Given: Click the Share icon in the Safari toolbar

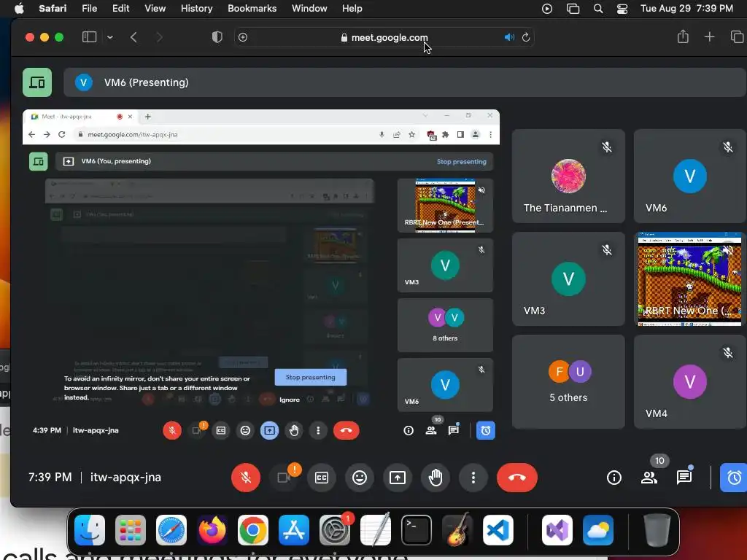Looking at the screenshot, I should coord(683,36).
